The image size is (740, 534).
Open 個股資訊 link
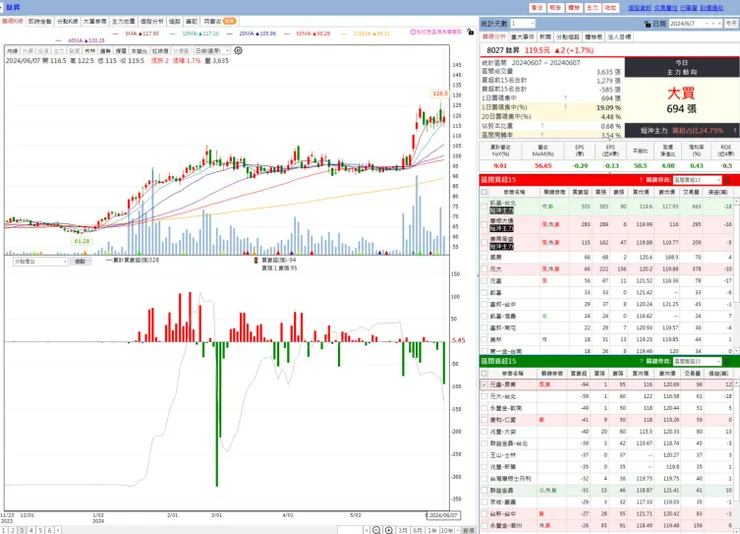(639, 8)
